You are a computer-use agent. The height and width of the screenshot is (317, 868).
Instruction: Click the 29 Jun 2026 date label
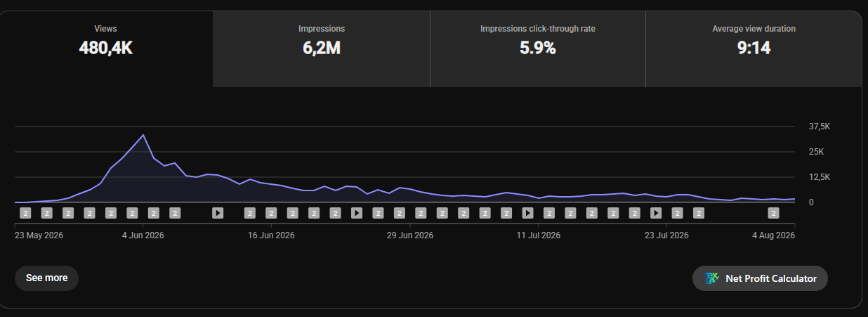pos(410,235)
